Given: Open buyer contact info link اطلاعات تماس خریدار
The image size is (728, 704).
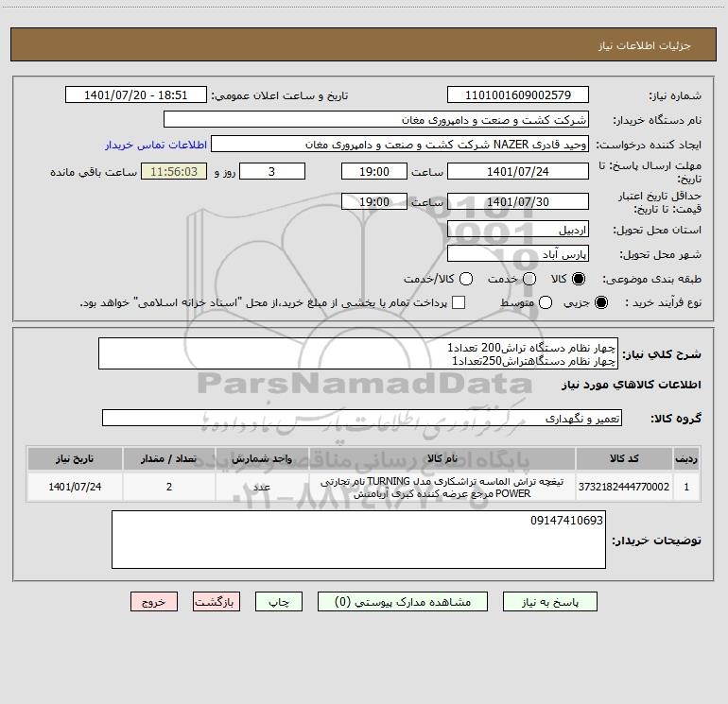Looking at the screenshot, I should coord(156,145).
